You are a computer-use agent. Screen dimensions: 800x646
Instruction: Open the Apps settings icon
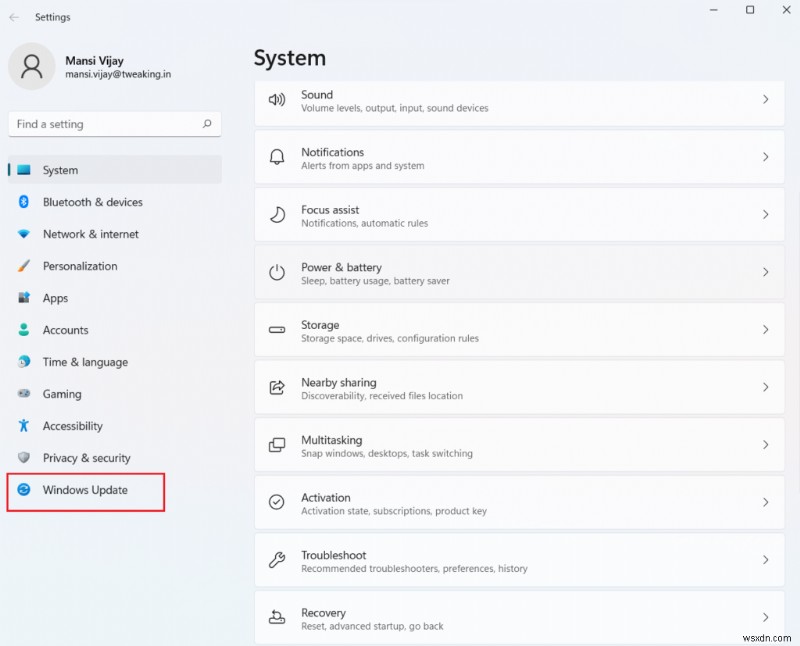pyautogui.click(x=22, y=298)
